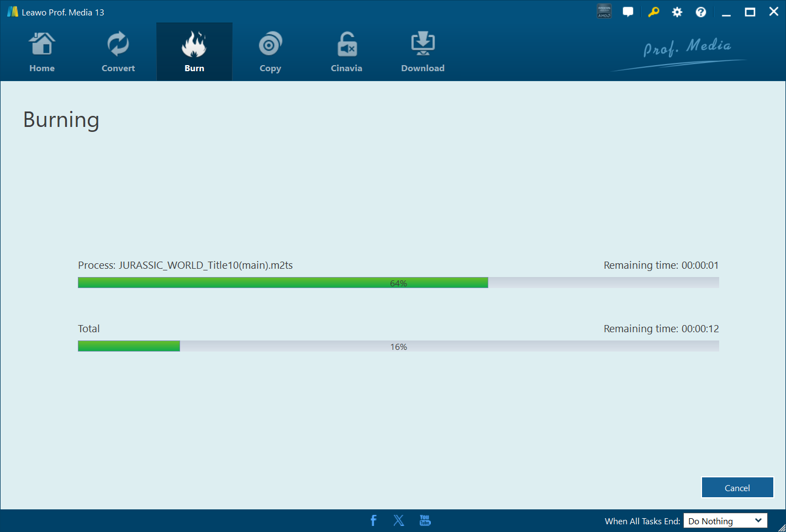Open settings via the gear icon
786x532 pixels.
pos(677,12)
